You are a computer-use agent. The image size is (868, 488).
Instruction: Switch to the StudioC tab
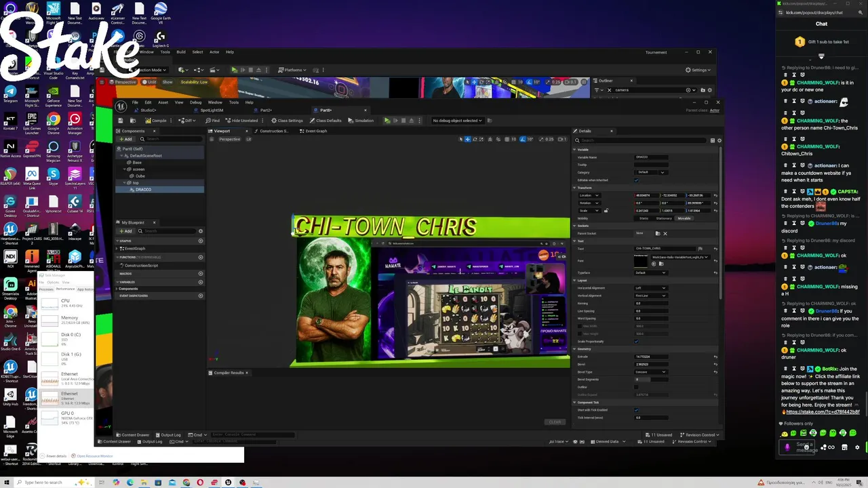pos(145,110)
